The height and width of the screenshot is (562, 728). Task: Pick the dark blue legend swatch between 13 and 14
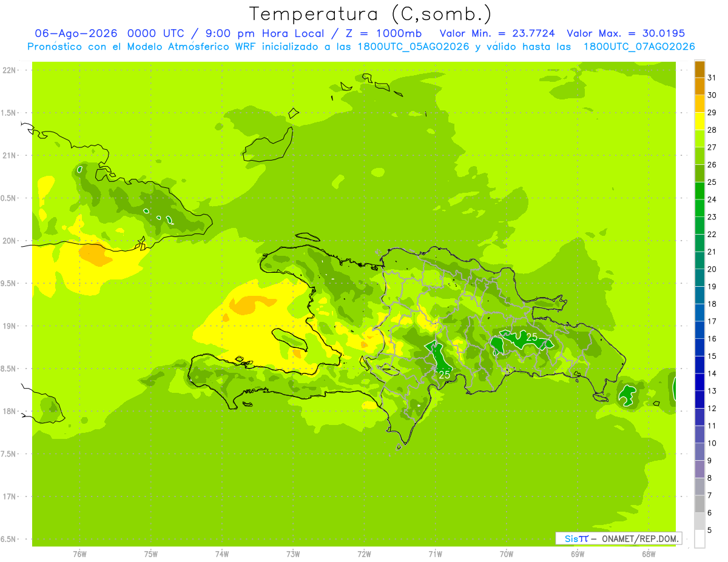point(699,382)
